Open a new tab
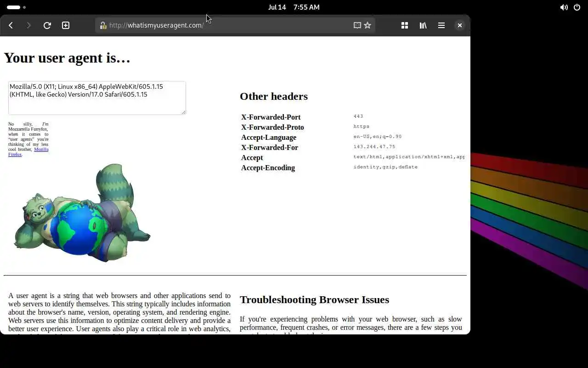Screen dimensions: 588x368 (66, 25)
